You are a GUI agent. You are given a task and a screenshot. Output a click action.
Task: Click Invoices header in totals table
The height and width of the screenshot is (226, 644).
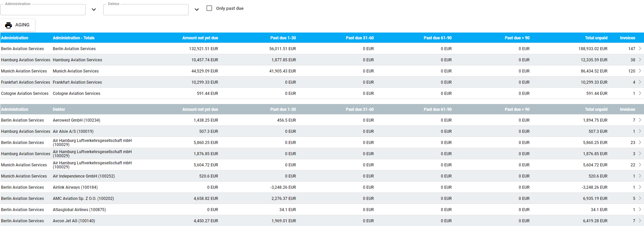click(627, 38)
